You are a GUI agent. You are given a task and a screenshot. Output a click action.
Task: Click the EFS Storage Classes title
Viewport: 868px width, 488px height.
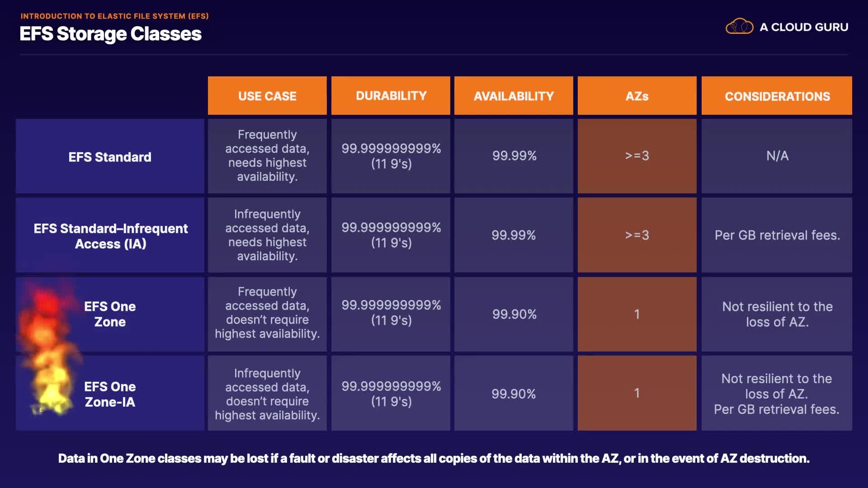[110, 34]
